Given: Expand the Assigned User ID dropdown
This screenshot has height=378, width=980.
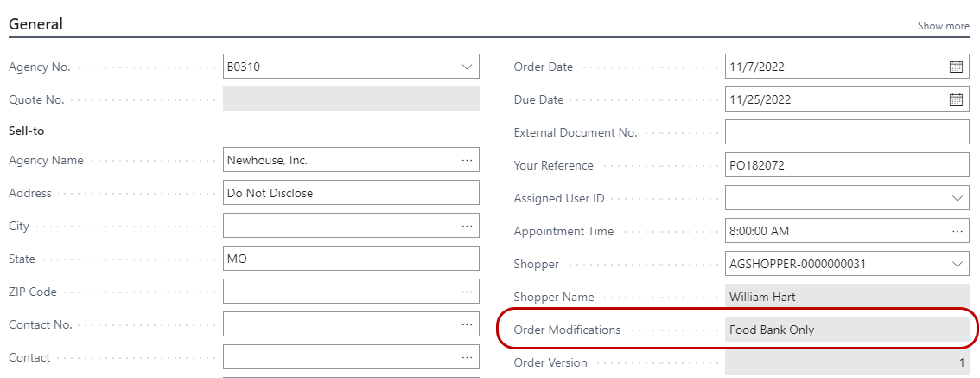Looking at the screenshot, I should 957,198.
